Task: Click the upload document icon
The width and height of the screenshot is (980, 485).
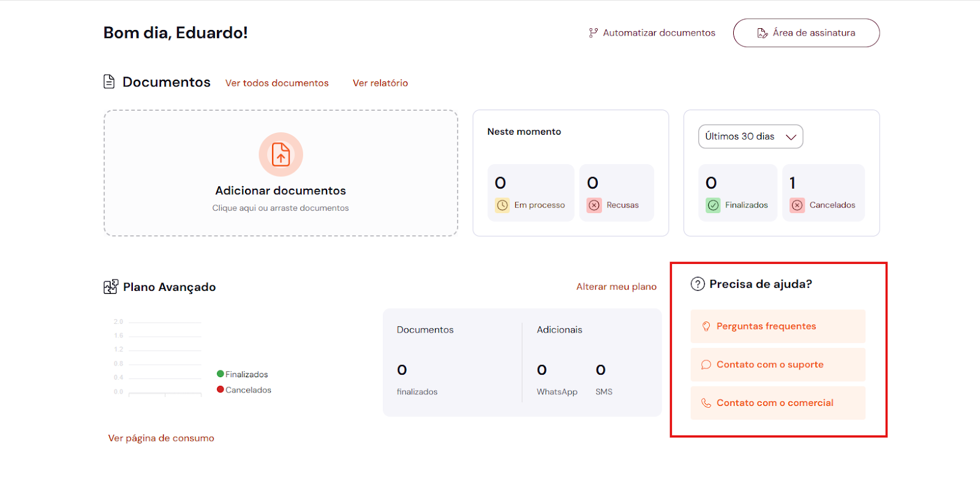Action: 281,154
